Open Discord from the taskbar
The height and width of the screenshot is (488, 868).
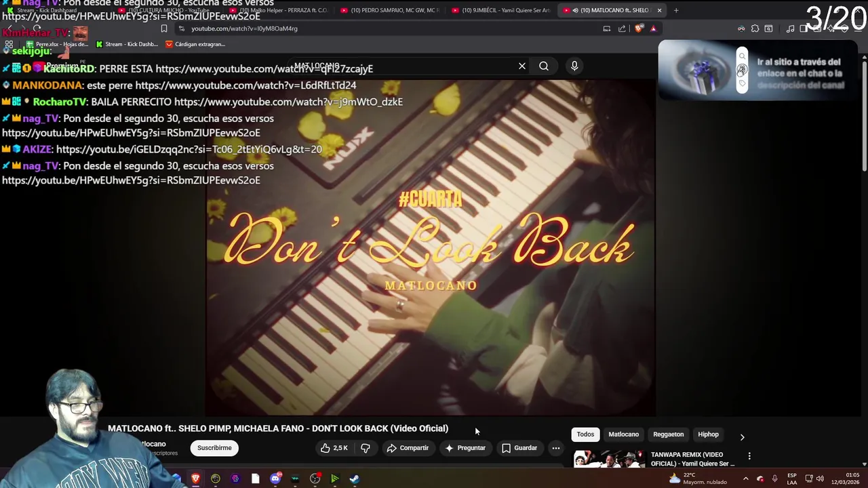coord(275,479)
